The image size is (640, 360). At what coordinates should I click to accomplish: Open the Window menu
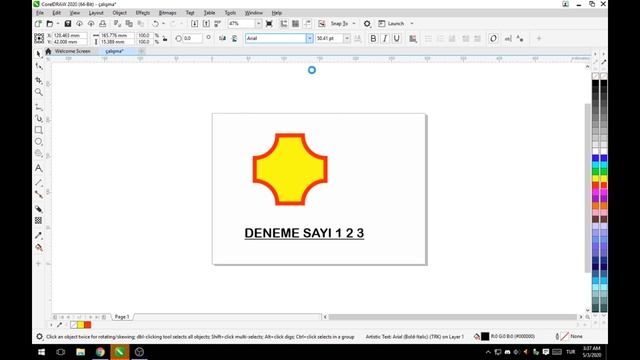tap(253, 13)
